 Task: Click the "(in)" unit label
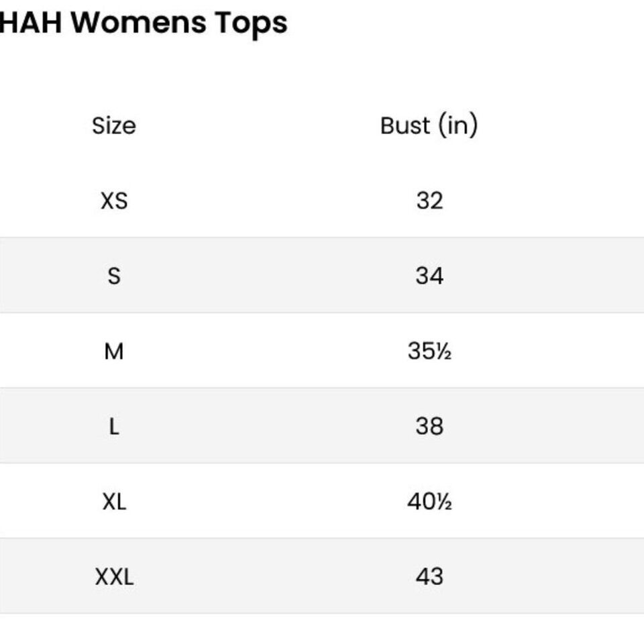tap(458, 125)
